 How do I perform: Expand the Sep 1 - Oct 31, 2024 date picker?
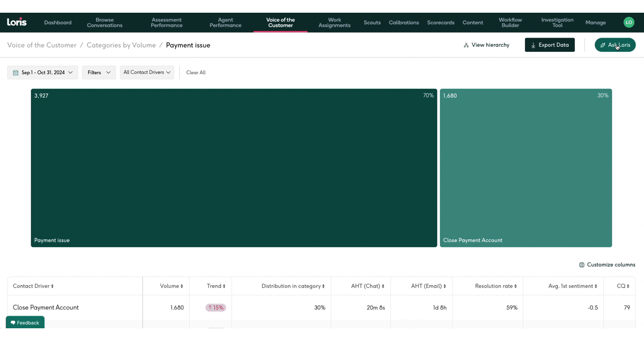coord(43,73)
